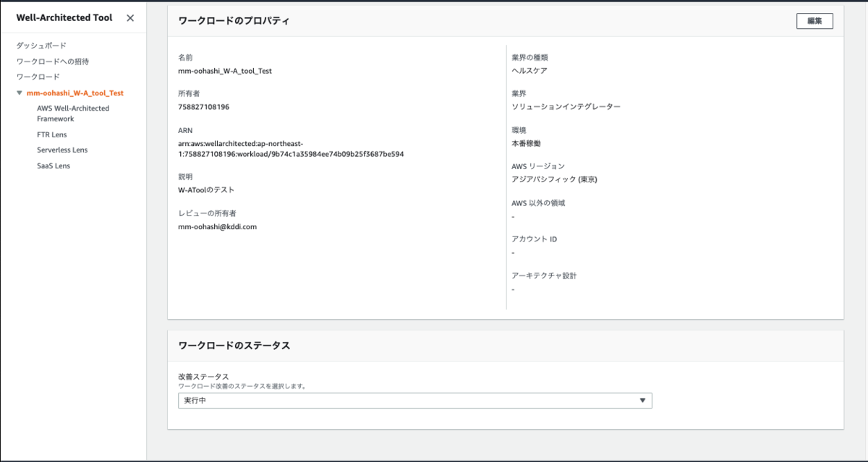Open ワークロードへの招待 page
Screen dimensions: 868x462
tap(53, 61)
